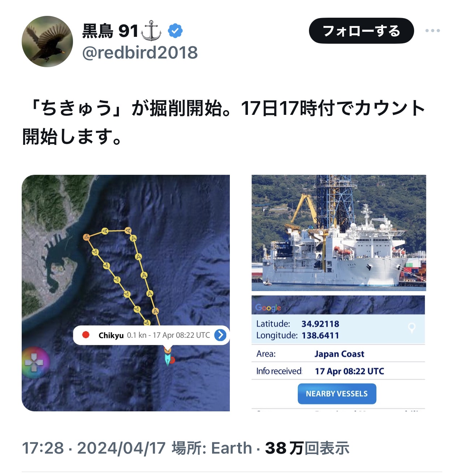Open the vessel tracking map image
The image size is (464, 476).
point(126,293)
